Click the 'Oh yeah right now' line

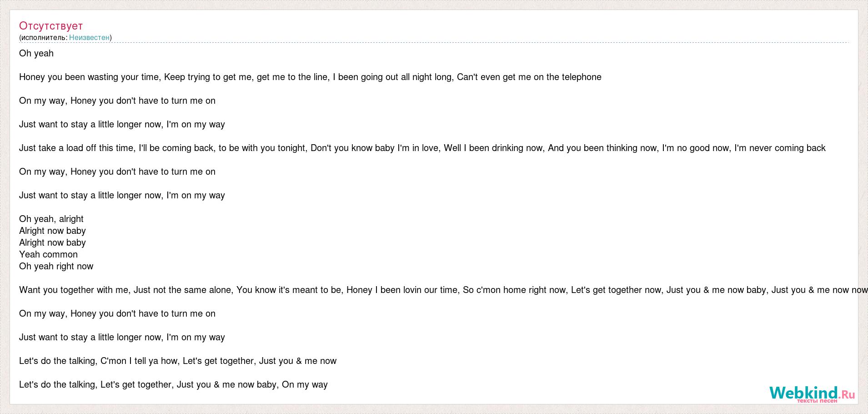click(x=56, y=266)
